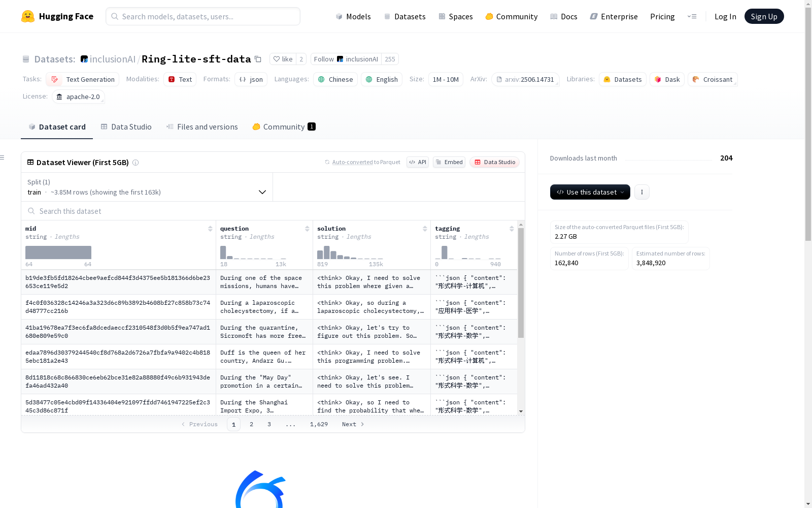The width and height of the screenshot is (812, 508).
Task: Open the Community tab
Action: coord(284,127)
